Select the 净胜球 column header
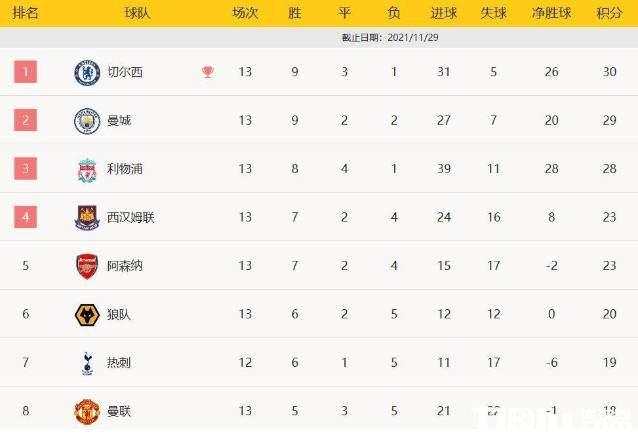Viewport: 638px width, 440px height. coord(551,13)
